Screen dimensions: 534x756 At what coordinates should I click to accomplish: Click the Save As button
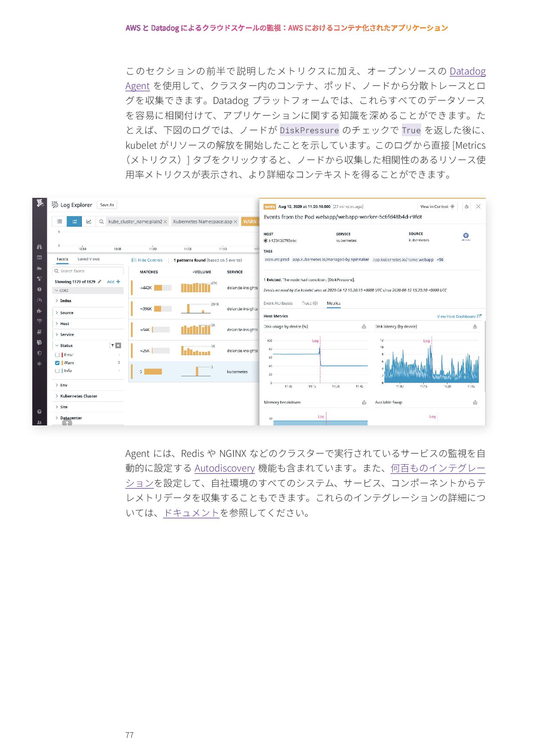tap(107, 205)
